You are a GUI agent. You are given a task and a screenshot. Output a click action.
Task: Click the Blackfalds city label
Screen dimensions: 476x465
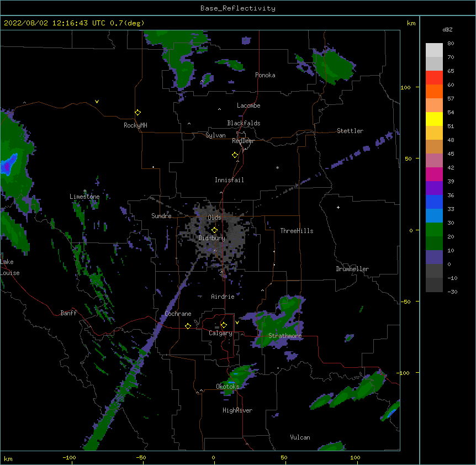[x=244, y=123]
